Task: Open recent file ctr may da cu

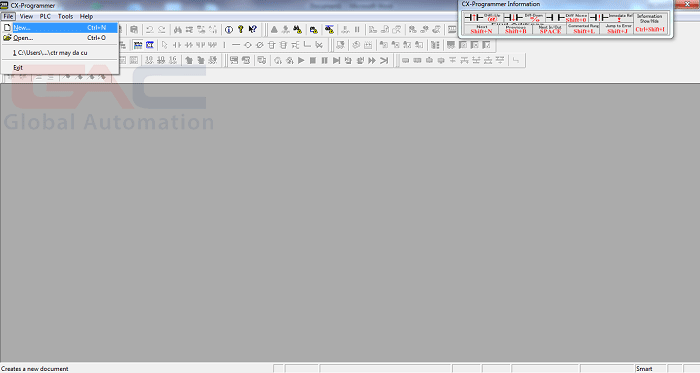Action: pos(60,53)
